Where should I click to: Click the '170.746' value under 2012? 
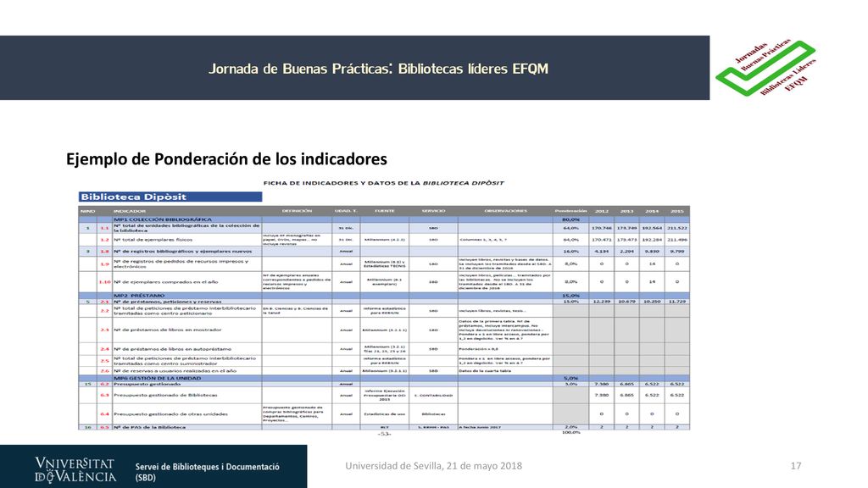[601, 228]
